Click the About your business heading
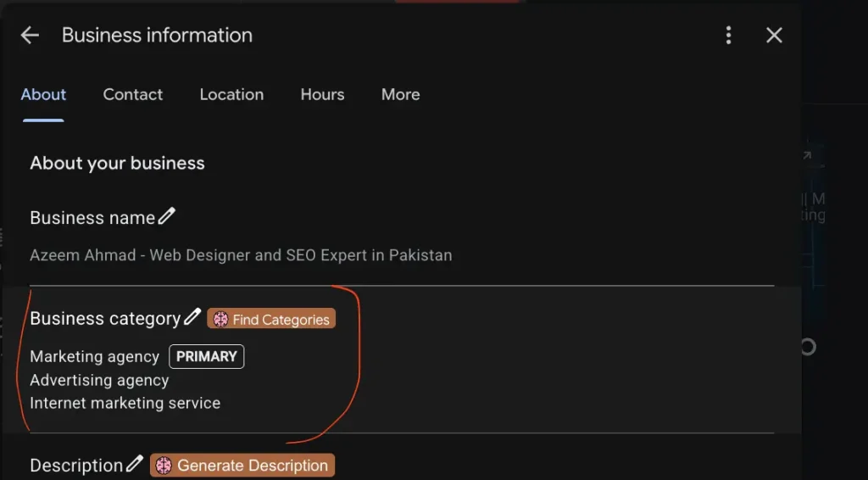The height and width of the screenshot is (480, 868). 117,164
